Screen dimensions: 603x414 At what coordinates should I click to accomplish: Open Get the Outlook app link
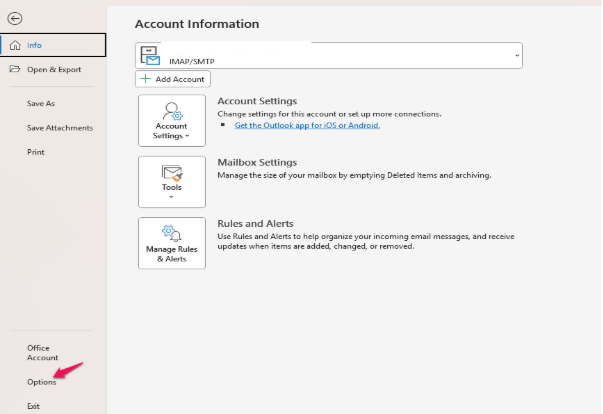pos(307,125)
